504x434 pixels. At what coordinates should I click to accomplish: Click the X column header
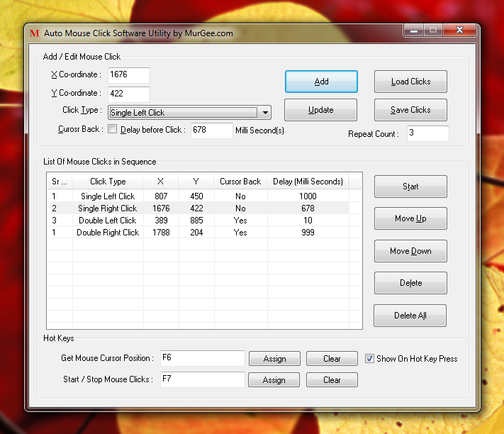coord(161,182)
